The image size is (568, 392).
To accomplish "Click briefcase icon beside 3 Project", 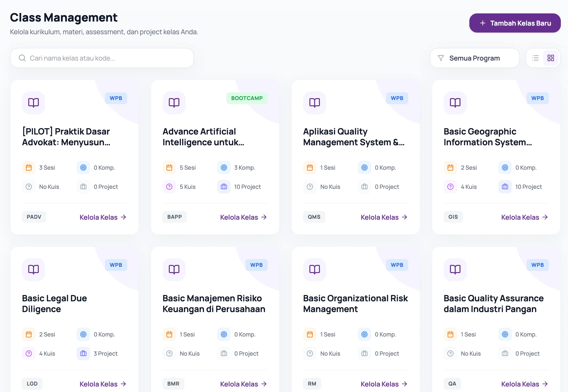I will coord(83,353).
